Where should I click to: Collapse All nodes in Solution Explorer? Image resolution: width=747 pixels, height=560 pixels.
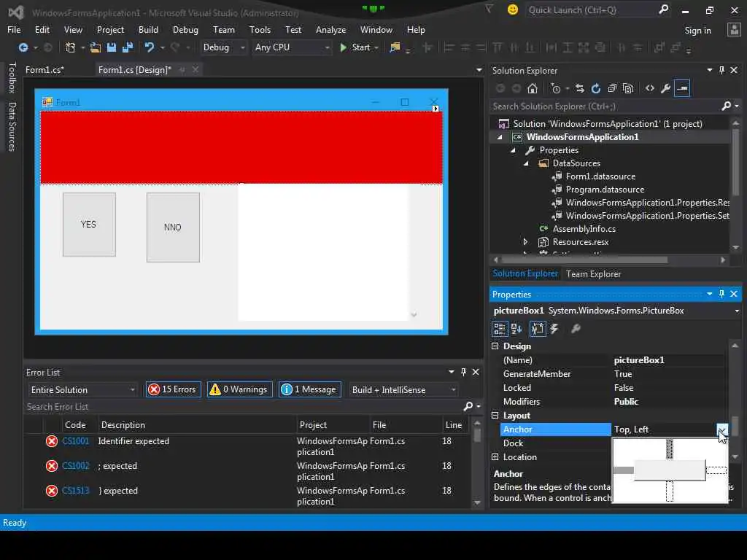pyautogui.click(x=612, y=88)
